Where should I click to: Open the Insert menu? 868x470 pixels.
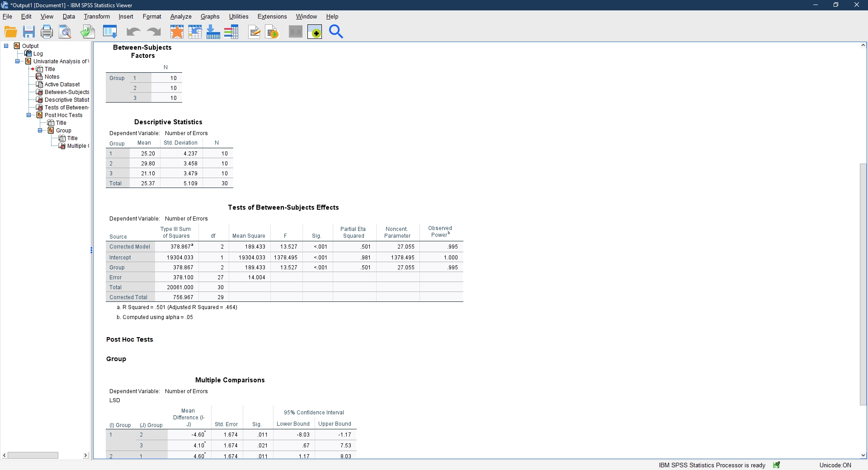coord(126,16)
